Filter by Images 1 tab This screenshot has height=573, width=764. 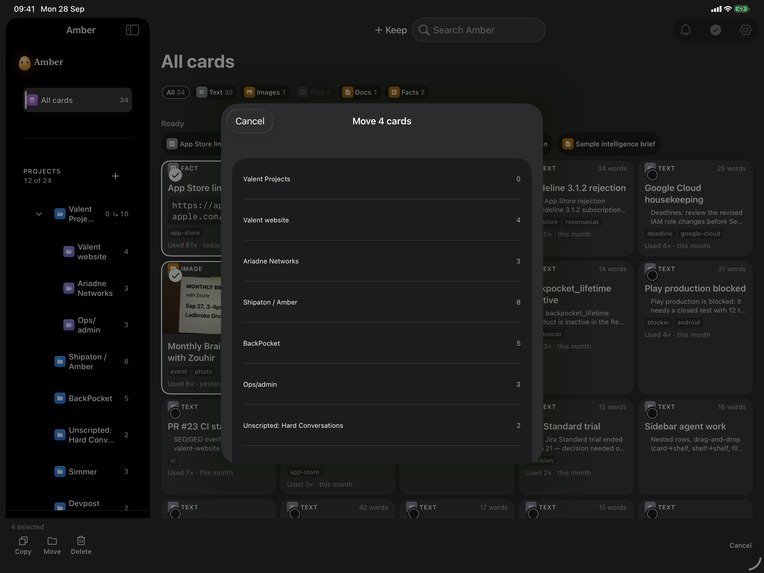265,92
